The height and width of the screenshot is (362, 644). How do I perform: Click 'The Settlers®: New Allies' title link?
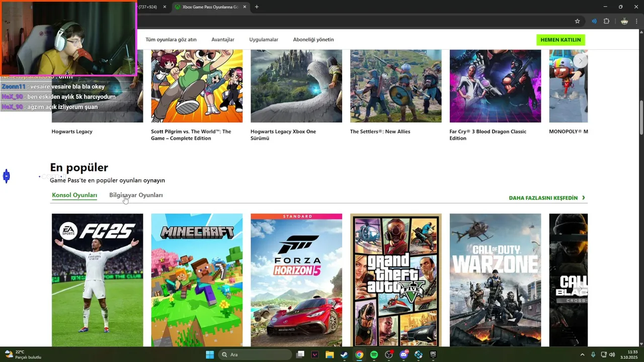[380, 132]
